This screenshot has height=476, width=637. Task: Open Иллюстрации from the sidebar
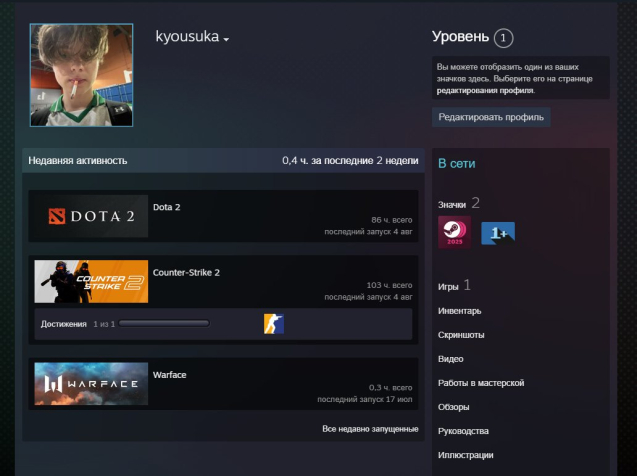point(466,455)
